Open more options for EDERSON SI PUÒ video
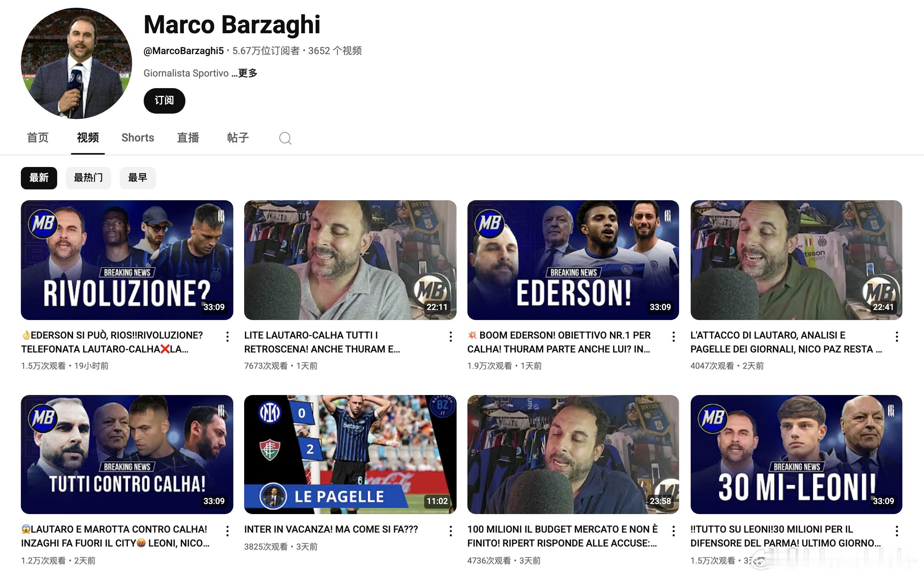The width and height of the screenshot is (924, 579). (x=228, y=337)
